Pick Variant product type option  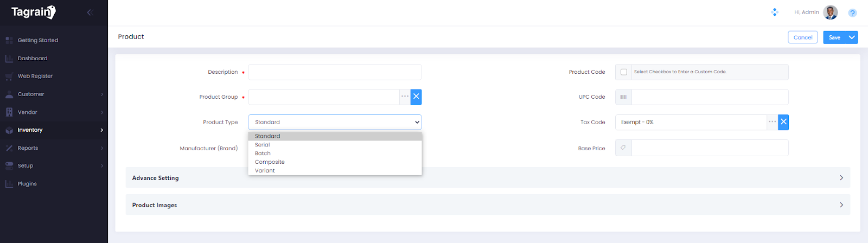(265, 171)
